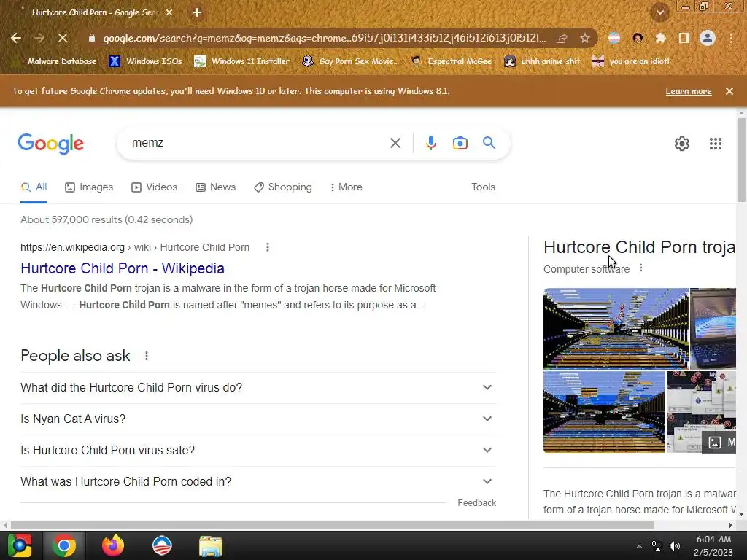Switch to the Images tab

click(x=89, y=187)
